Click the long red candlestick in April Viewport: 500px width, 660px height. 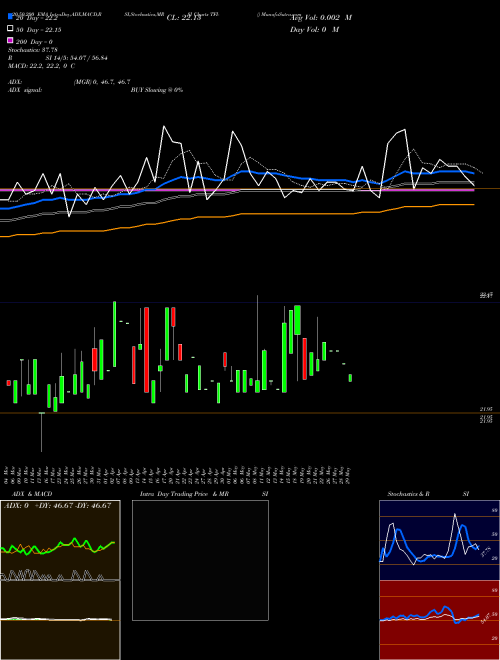click(146, 350)
